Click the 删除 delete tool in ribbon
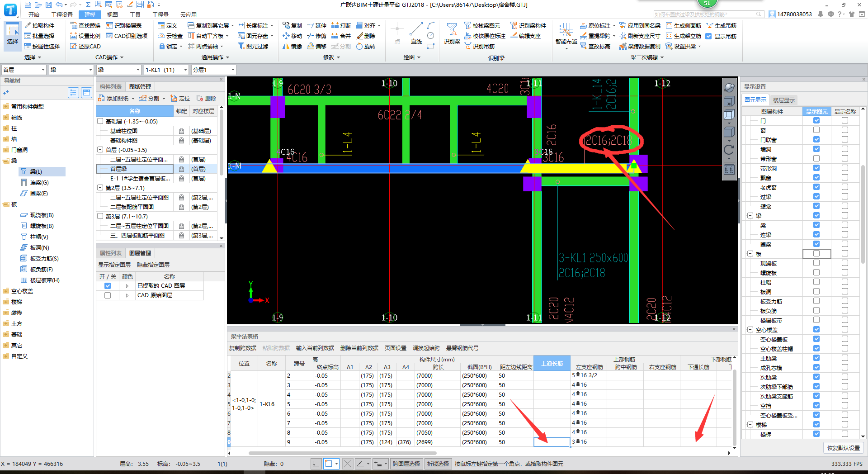The image size is (868, 474). 365,36
